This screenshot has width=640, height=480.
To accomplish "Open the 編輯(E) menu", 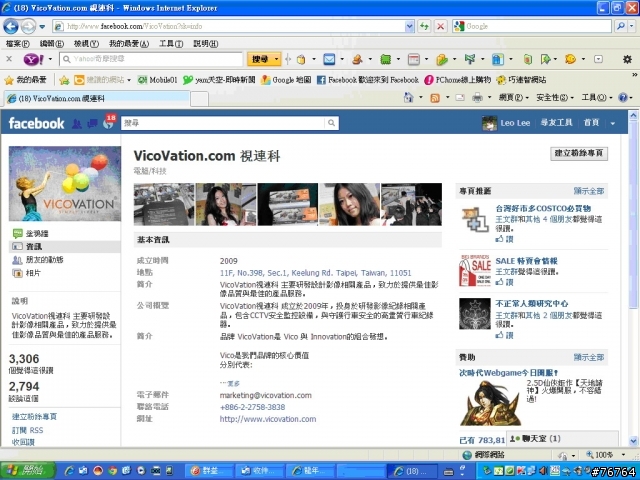I will (x=52, y=44).
